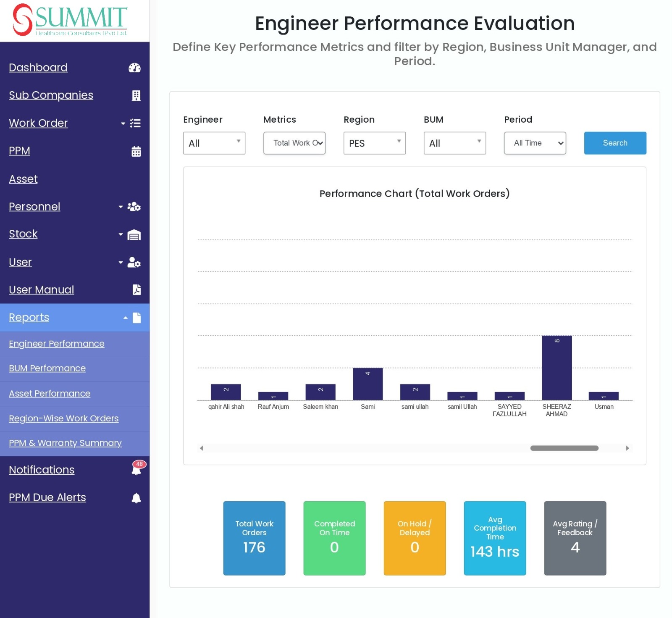This screenshot has height=618, width=672.
Task: Click the SHEERAZ AHMAD bar in chart
Action: 556,368
